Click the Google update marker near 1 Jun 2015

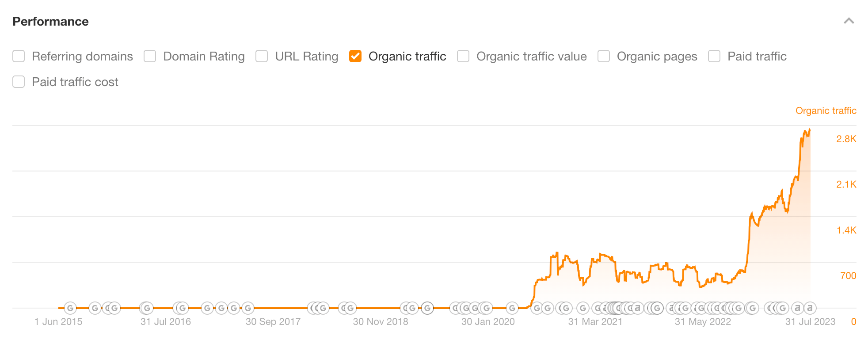(70, 308)
